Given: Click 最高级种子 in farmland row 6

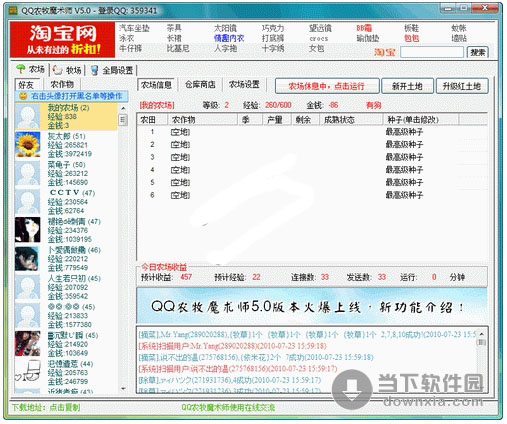Looking at the screenshot, I should click(404, 195).
